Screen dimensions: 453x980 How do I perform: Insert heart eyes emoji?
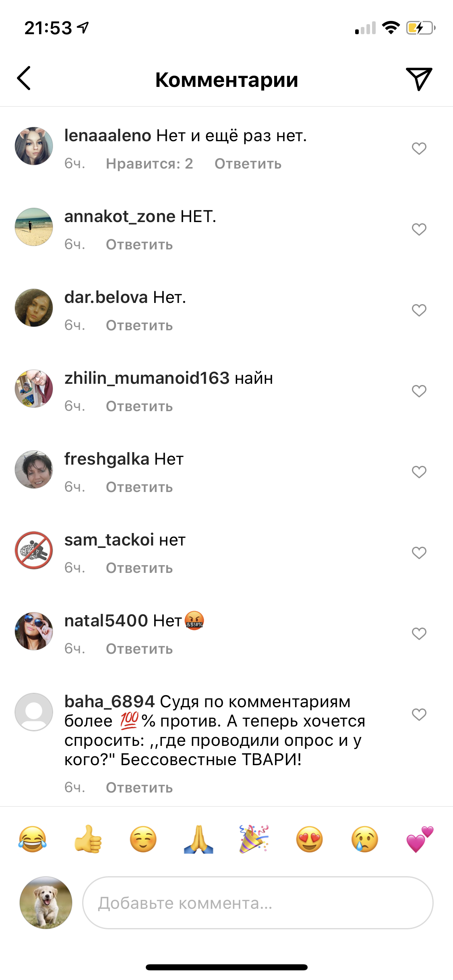(x=309, y=840)
